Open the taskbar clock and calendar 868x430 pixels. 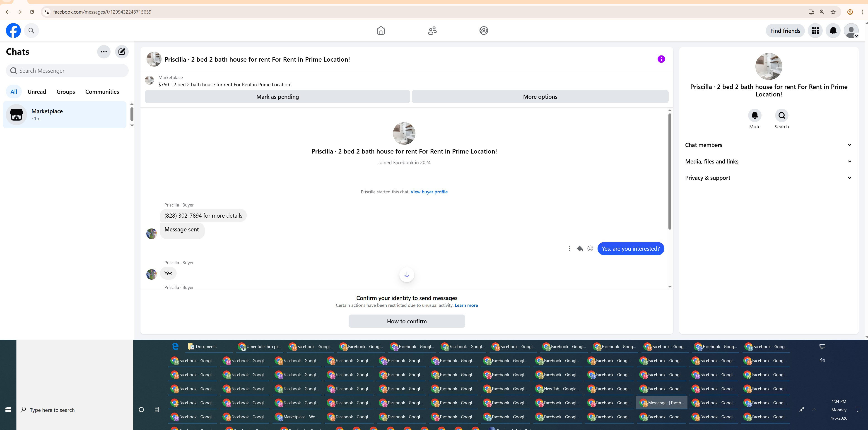point(839,410)
